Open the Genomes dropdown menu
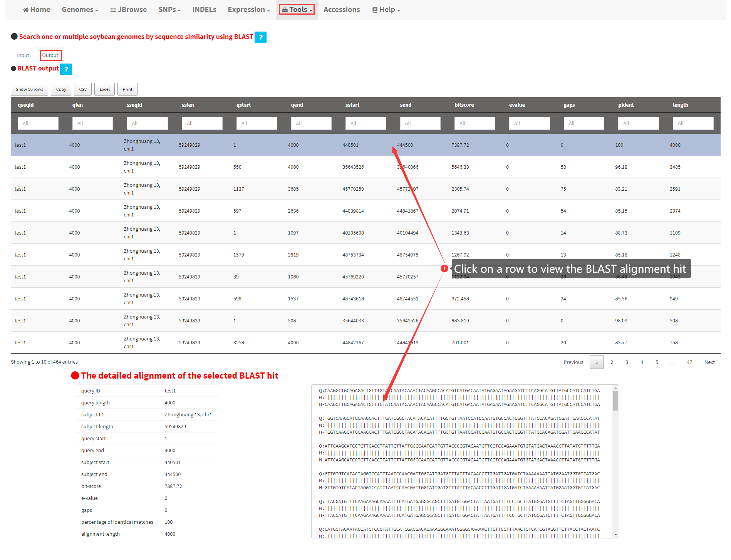The width and height of the screenshot is (731, 560). coord(80,10)
